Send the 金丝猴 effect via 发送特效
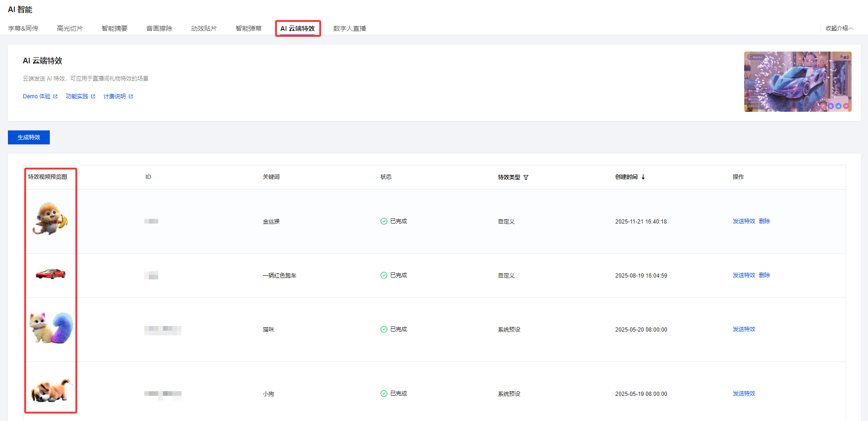The height and width of the screenshot is (421, 868). click(744, 221)
